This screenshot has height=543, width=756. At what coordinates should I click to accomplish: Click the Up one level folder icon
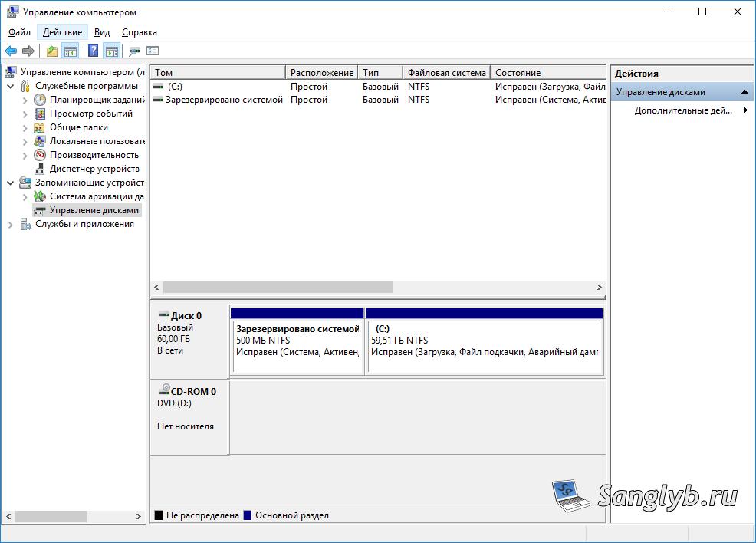51,51
